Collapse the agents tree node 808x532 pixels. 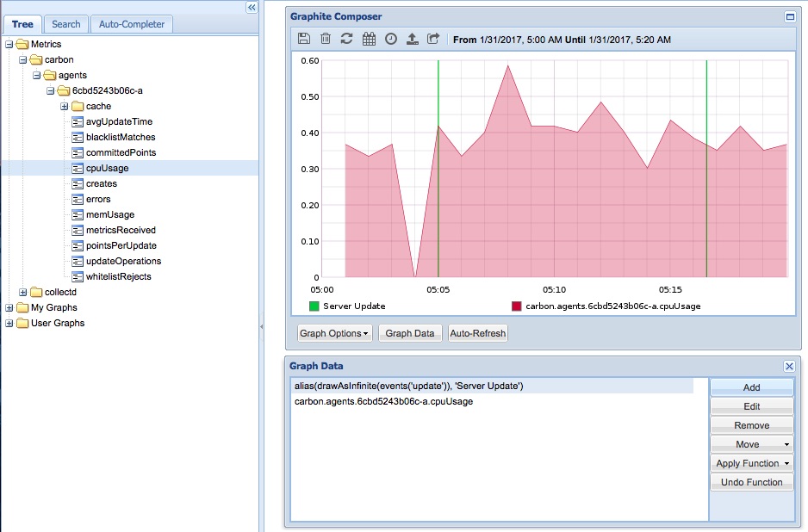[36, 75]
